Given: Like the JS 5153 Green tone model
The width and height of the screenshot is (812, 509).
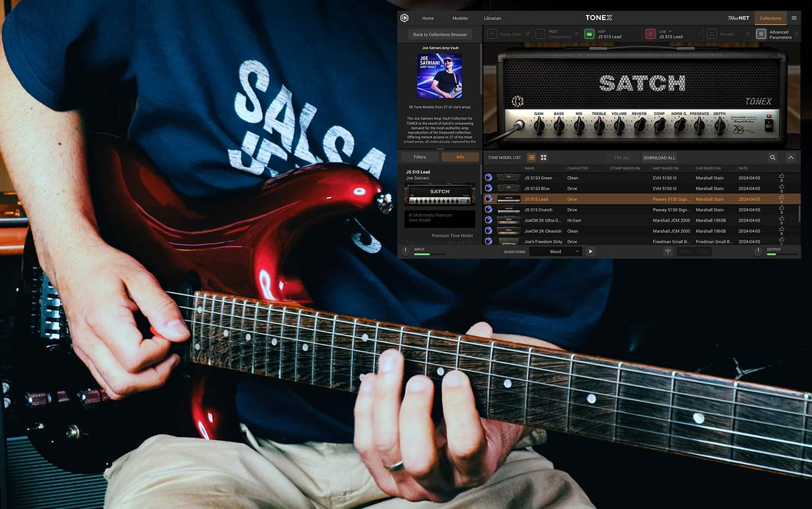Looking at the screenshot, I should [x=781, y=176].
